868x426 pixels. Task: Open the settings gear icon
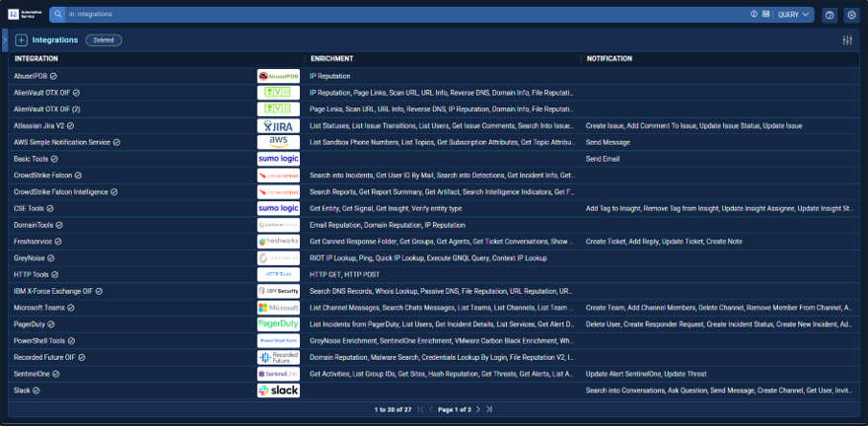tap(851, 15)
